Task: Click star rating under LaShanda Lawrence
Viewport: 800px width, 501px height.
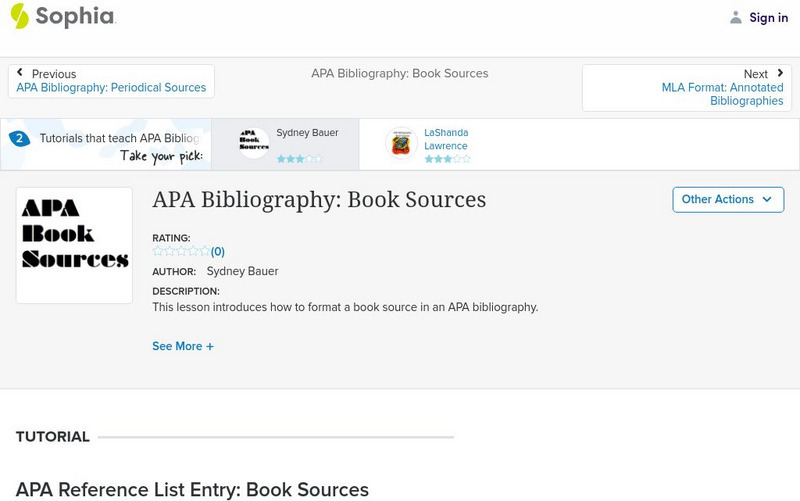Action: pos(446,159)
